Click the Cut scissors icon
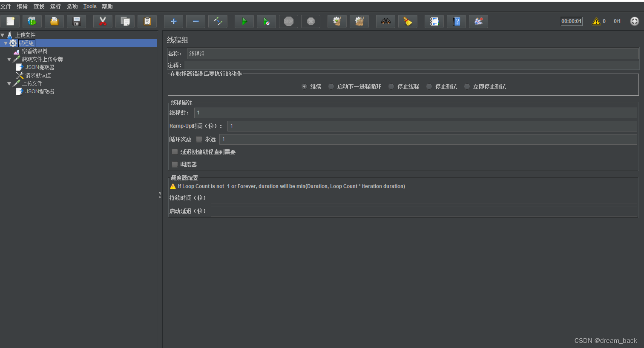 tap(103, 21)
